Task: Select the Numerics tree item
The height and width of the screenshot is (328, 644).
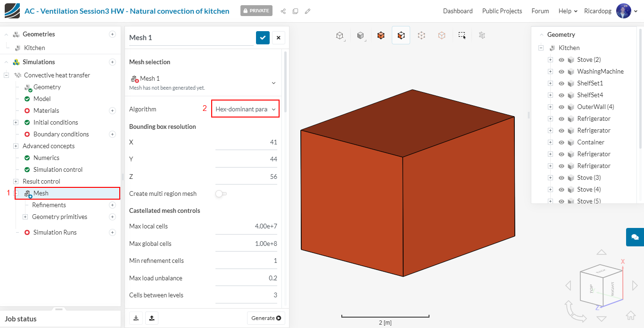Action: (46, 158)
